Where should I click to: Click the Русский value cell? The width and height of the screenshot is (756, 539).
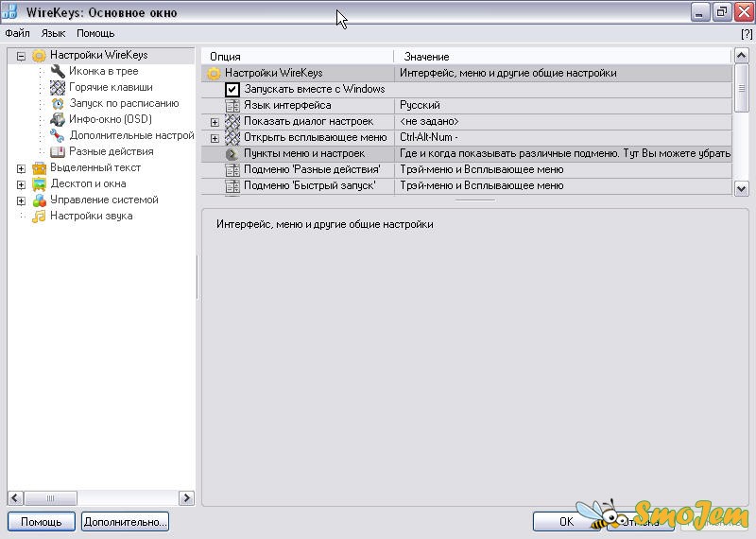pyautogui.click(x=563, y=105)
